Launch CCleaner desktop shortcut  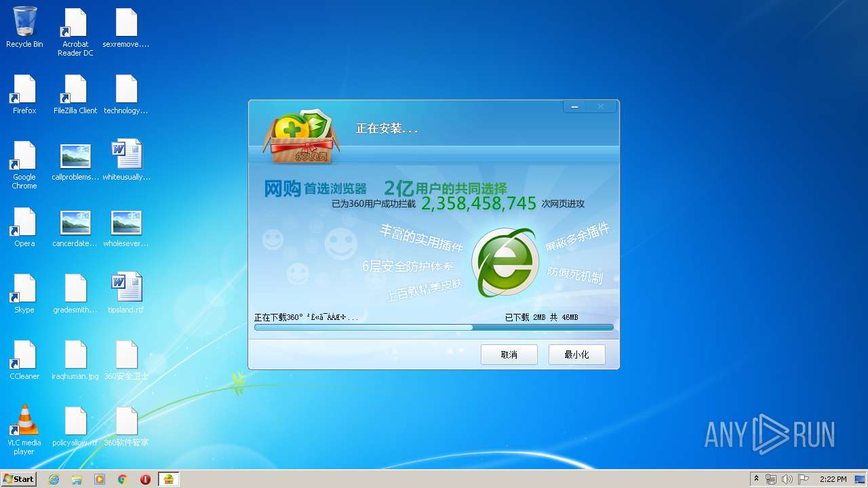[x=24, y=359]
